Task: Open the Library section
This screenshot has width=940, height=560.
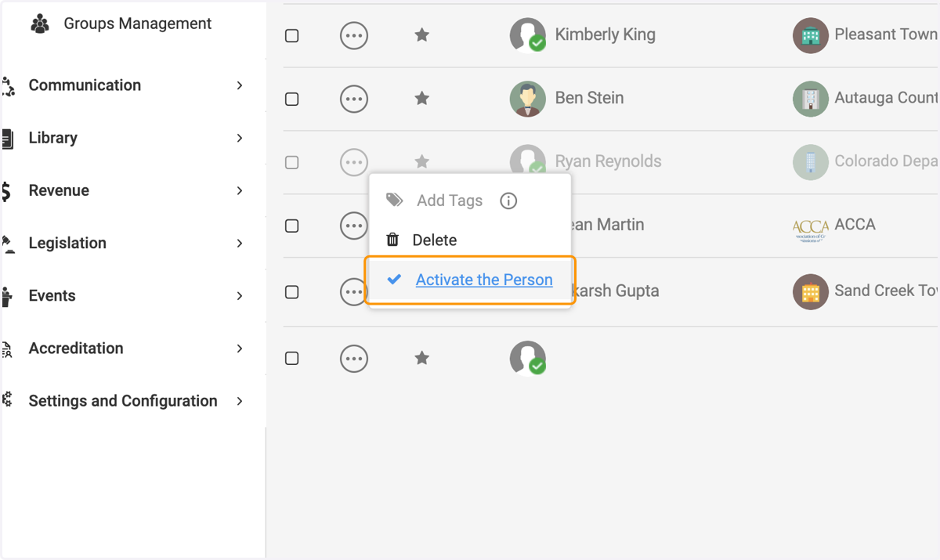Action: click(52, 138)
